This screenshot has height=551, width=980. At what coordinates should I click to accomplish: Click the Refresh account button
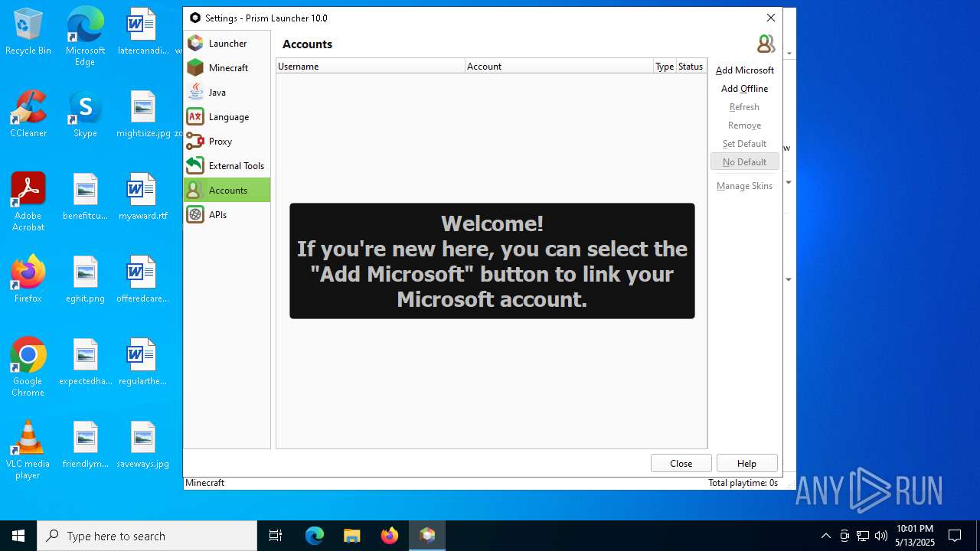(x=744, y=106)
